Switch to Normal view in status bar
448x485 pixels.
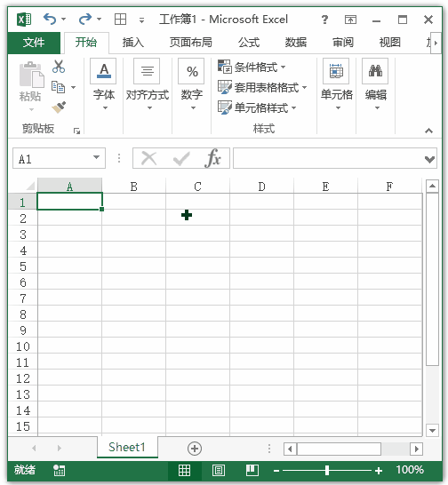(185, 471)
